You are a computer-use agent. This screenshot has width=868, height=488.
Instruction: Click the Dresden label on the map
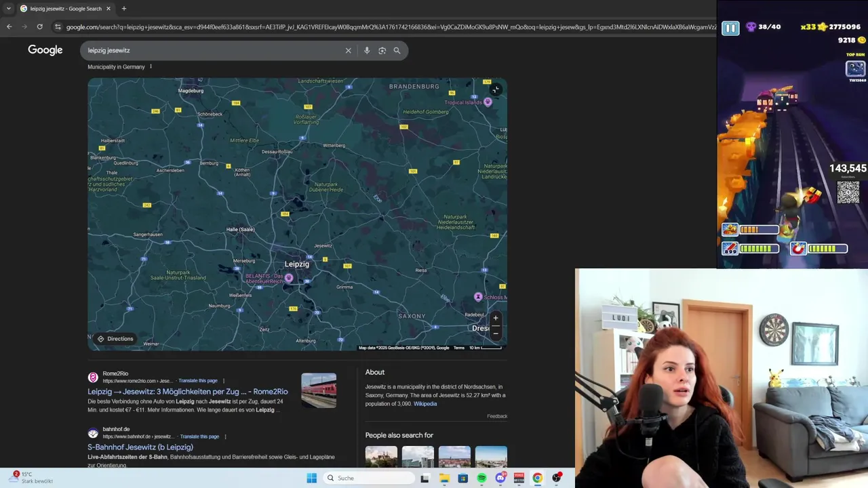(x=481, y=328)
